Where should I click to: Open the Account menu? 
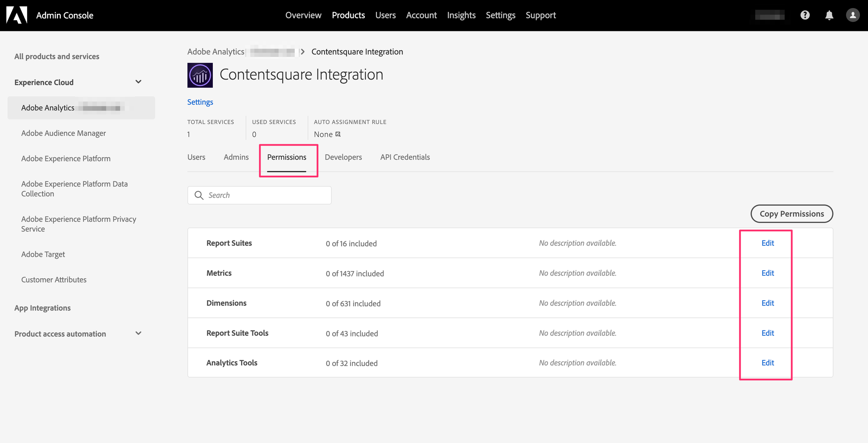click(x=421, y=15)
